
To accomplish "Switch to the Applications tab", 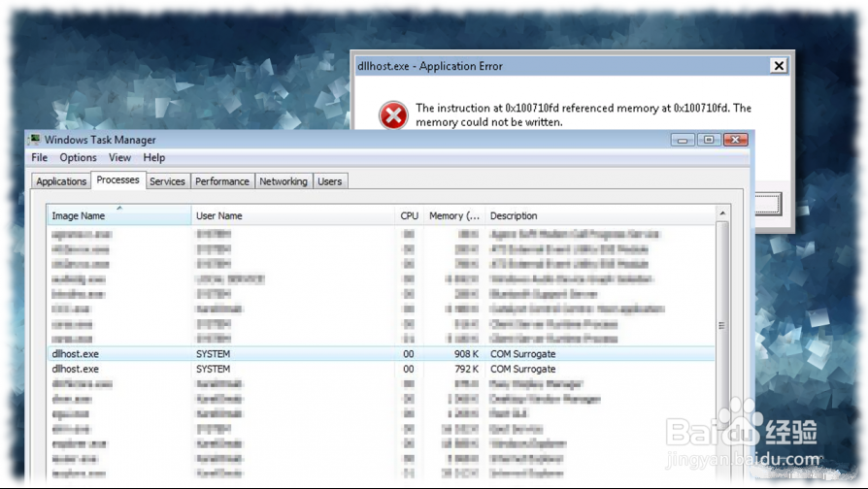I will [x=61, y=181].
